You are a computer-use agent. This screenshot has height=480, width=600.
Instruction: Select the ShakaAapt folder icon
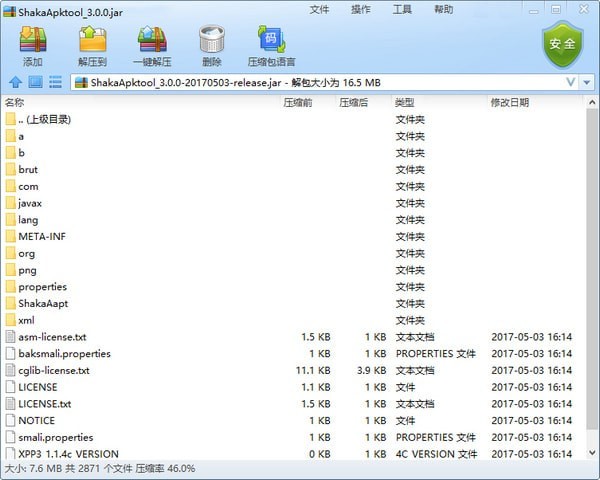click(x=11, y=304)
